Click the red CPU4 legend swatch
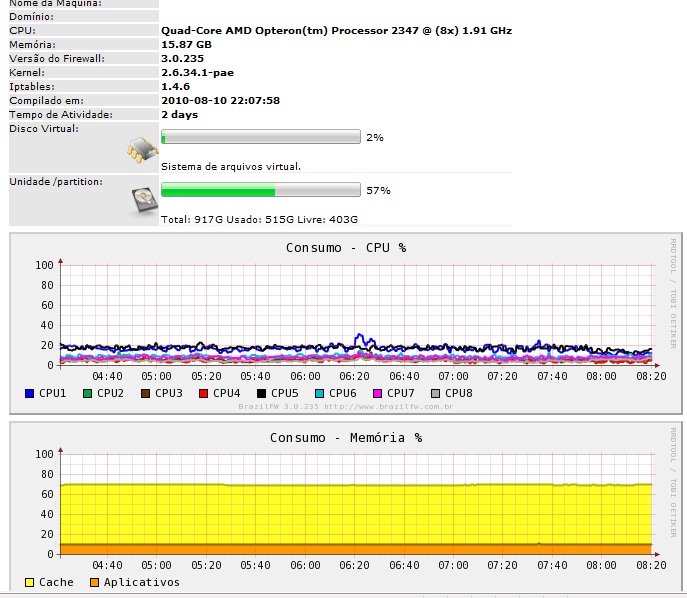The height and width of the screenshot is (598, 687). click(x=203, y=393)
